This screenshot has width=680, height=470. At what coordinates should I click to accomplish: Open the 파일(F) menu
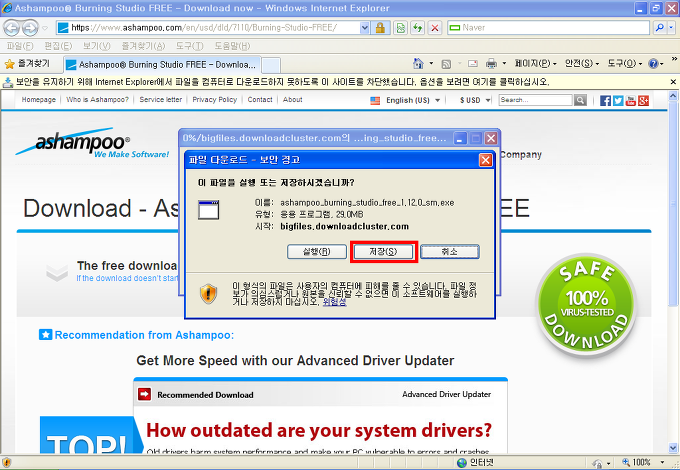[20, 46]
